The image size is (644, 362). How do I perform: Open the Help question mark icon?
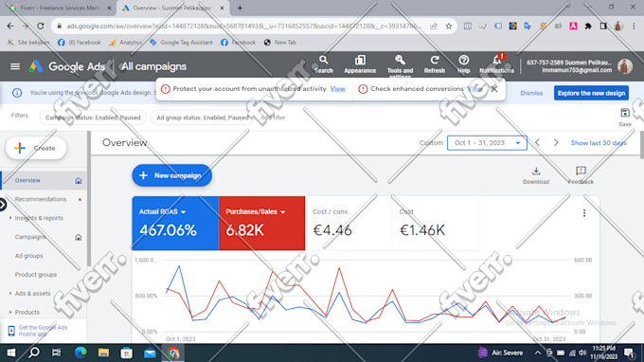coord(464,64)
